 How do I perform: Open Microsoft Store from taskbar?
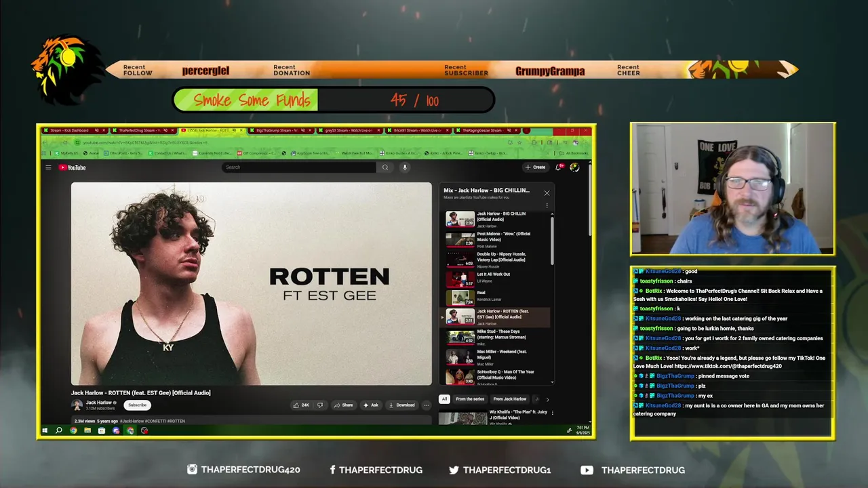coord(102,430)
